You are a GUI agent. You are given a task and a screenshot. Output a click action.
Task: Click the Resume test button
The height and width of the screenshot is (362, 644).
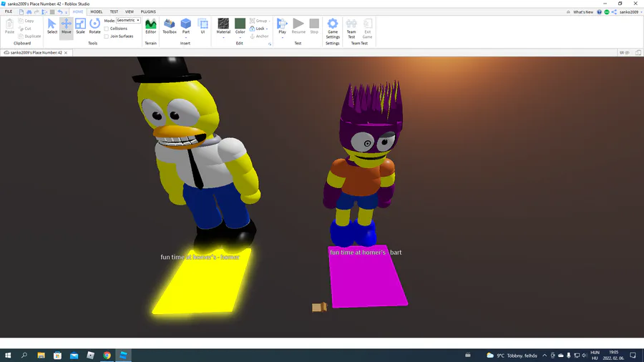[298, 26]
